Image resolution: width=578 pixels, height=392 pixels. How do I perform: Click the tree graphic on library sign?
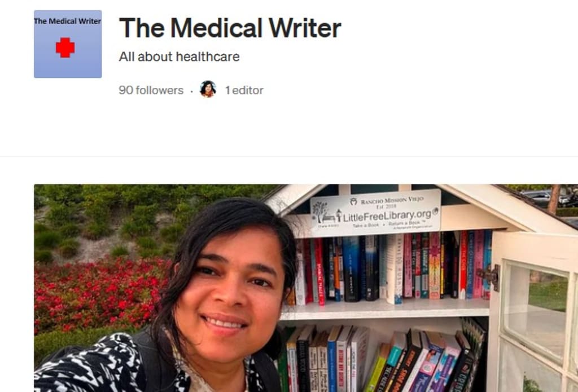point(319,212)
